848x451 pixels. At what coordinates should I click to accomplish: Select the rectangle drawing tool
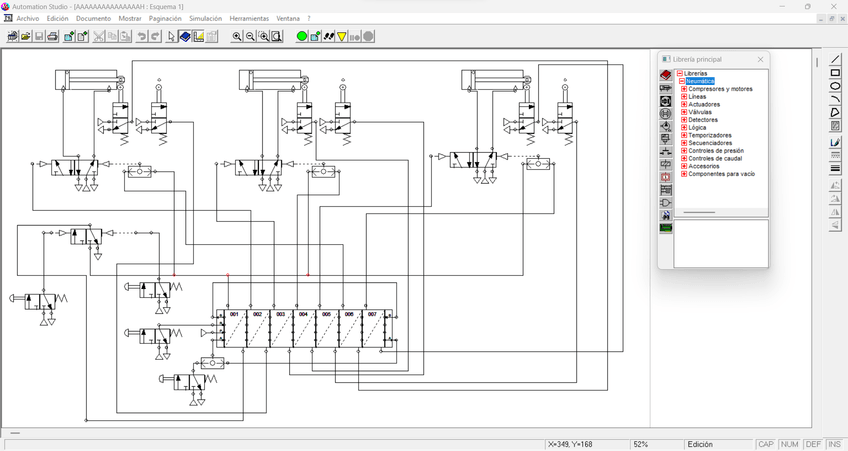[x=835, y=73]
